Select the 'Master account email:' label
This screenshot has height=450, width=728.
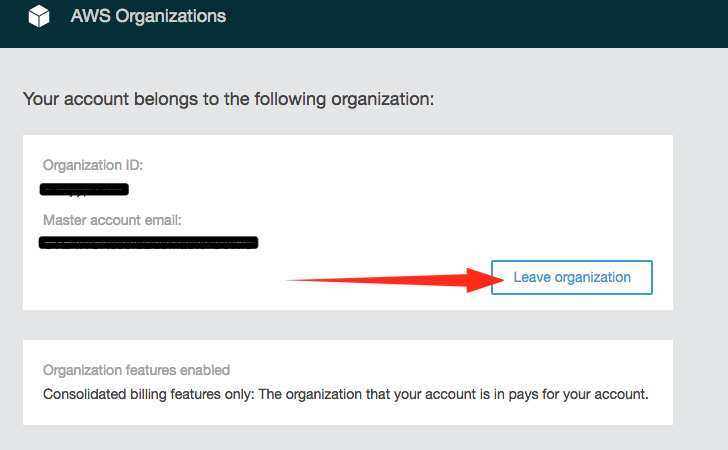tap(112, 220)
